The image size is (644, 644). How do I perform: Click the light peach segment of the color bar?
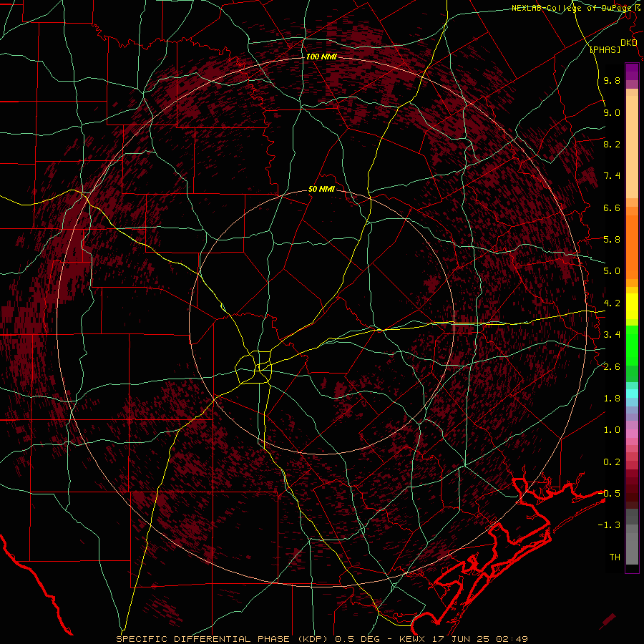point(632,147)
